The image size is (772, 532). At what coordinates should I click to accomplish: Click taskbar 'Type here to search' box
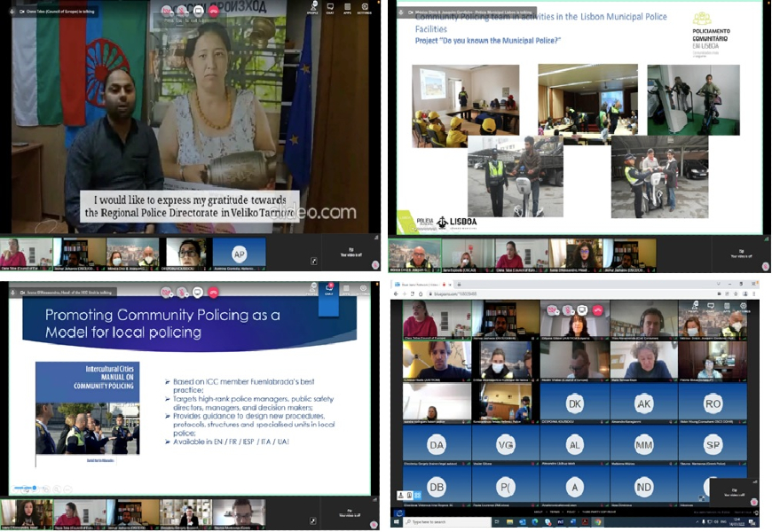[447, 522]
